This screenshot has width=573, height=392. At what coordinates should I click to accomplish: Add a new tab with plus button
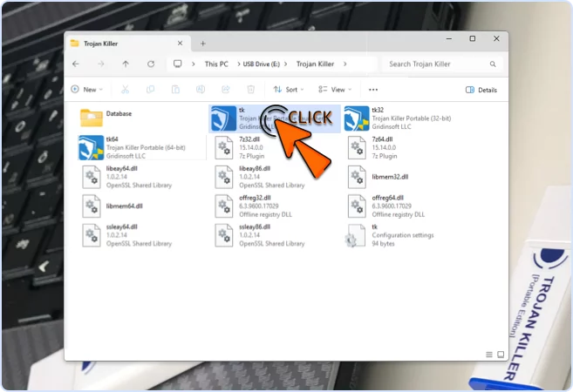click(x=203, y=44)
